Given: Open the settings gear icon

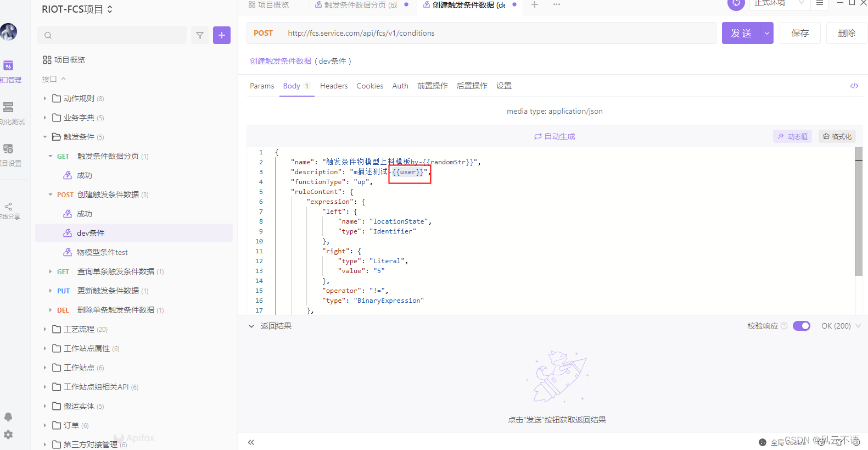Looking at the screenshot, I should [x=8, y=435].
